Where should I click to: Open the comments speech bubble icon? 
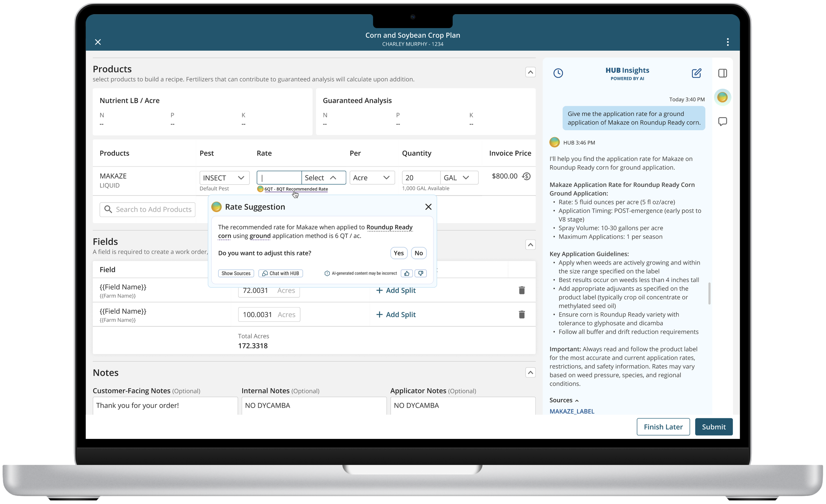(x=722, y=121)
